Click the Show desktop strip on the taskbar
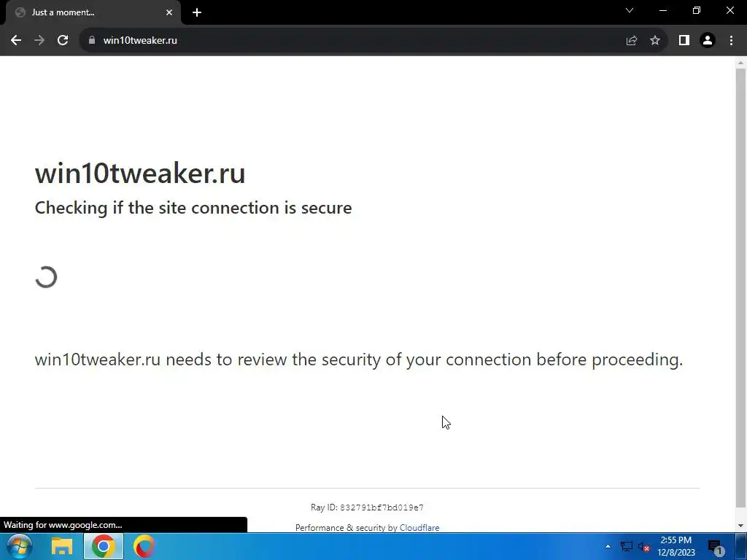This screenshot has width=747, height=560. [741, 546]
